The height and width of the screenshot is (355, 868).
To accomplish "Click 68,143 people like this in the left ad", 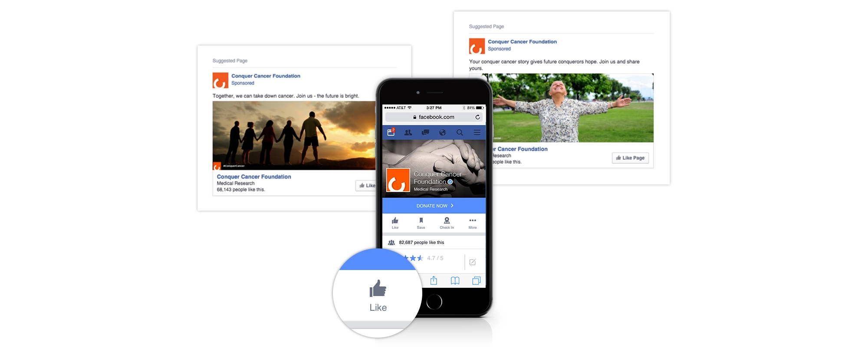I will [241, 190].
